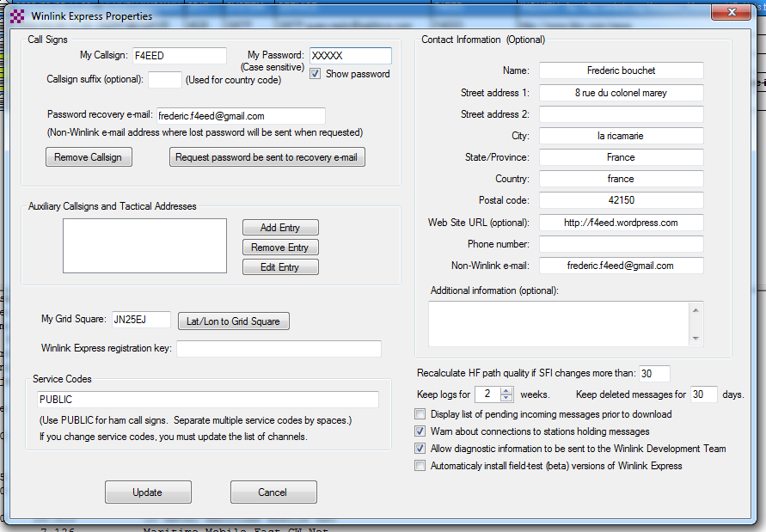Viewport: 766px width, 532px height.
Task: Enable automatic install of field-test beta versions
Action: tap(420, 466)
